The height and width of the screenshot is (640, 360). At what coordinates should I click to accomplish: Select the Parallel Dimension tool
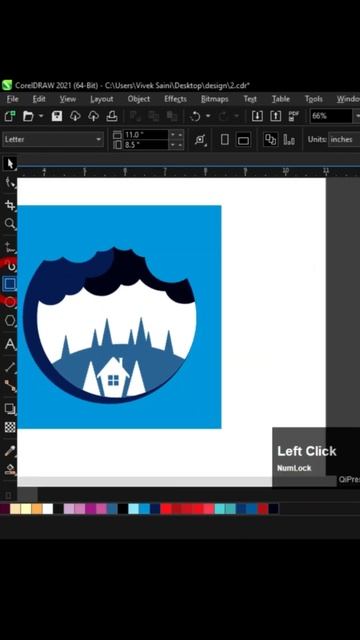point(10,367)
